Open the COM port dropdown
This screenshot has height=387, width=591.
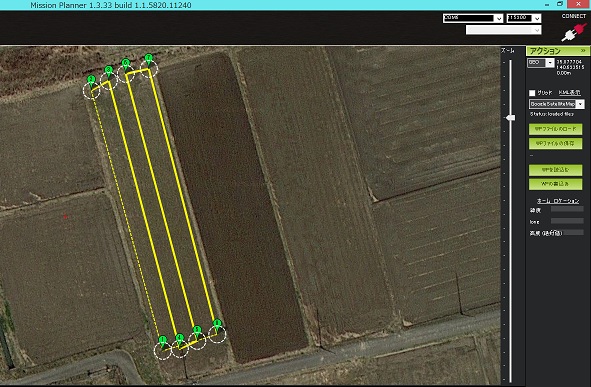(473, 18)
